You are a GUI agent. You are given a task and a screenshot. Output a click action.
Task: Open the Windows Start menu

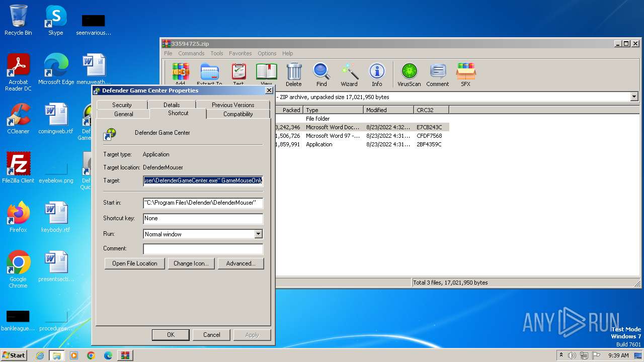coord(14,355)
